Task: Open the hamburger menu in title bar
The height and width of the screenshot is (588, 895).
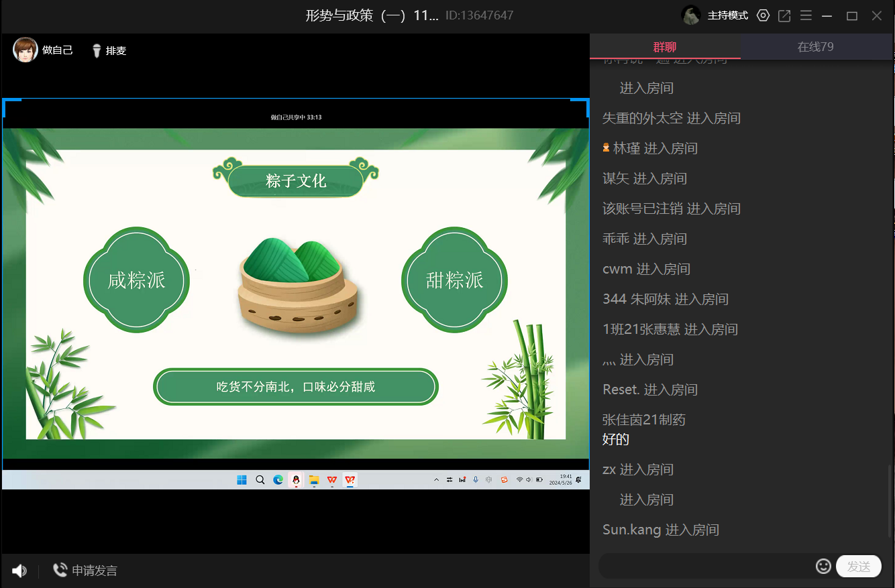Action: (806, 15)
